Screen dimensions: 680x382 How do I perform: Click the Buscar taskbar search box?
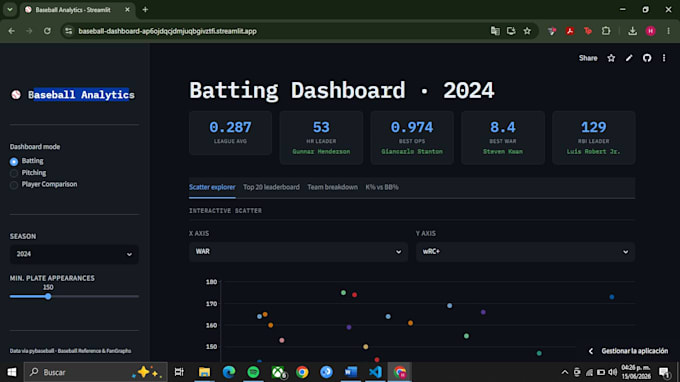point(95,372)
